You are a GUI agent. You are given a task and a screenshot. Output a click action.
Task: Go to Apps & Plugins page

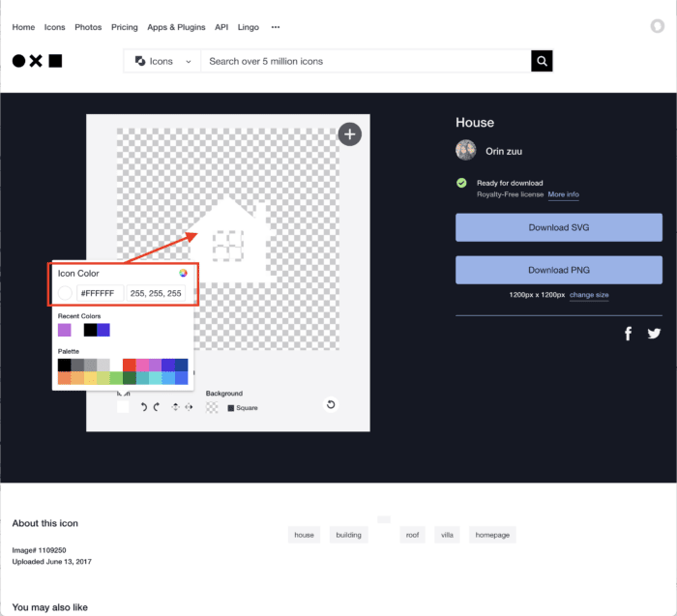(x=176, y=27)
